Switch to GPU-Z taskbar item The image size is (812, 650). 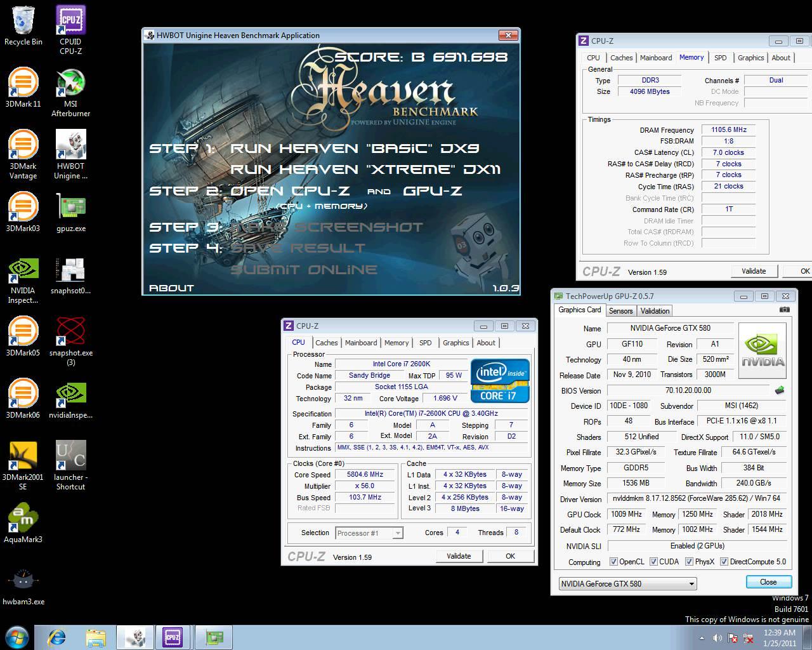[x=214, y=637]
